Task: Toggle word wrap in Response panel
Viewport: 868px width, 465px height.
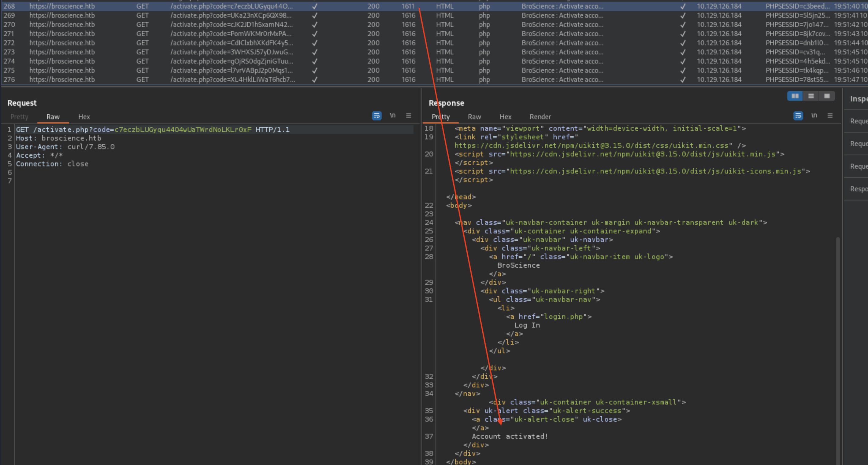Action: click(798, 116)
